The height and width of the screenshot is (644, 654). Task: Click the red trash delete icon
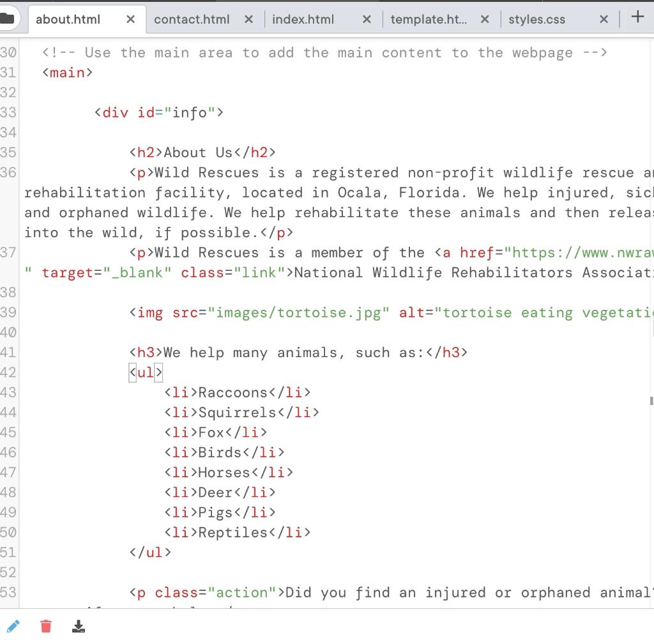tap(46, 626)
